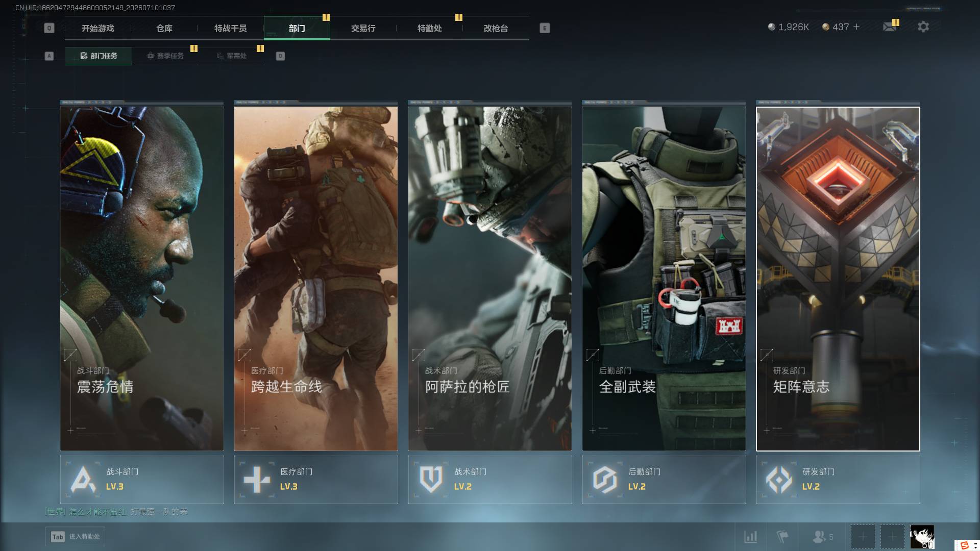Open the 阿萨拉的枪匠 tactical department card
Image resolution: width=980 pixels, height=551 pixels.
(490, 279)
